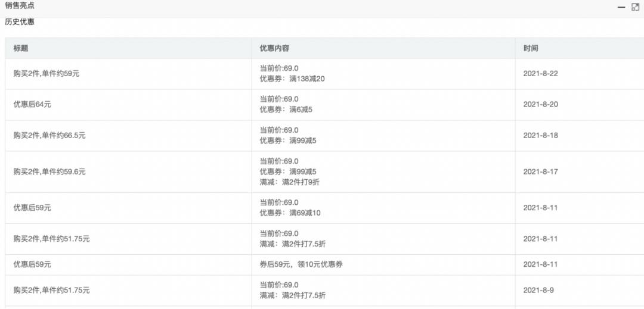Click the 优惠内容 column header
644x309 pixels.
275,48
